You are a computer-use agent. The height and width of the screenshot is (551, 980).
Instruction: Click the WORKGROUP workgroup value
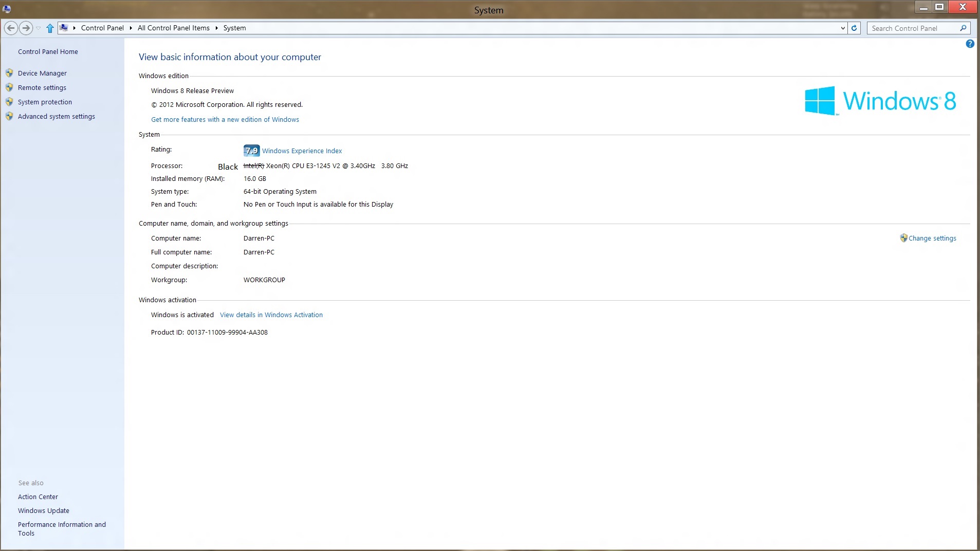[x=264, y=280]
